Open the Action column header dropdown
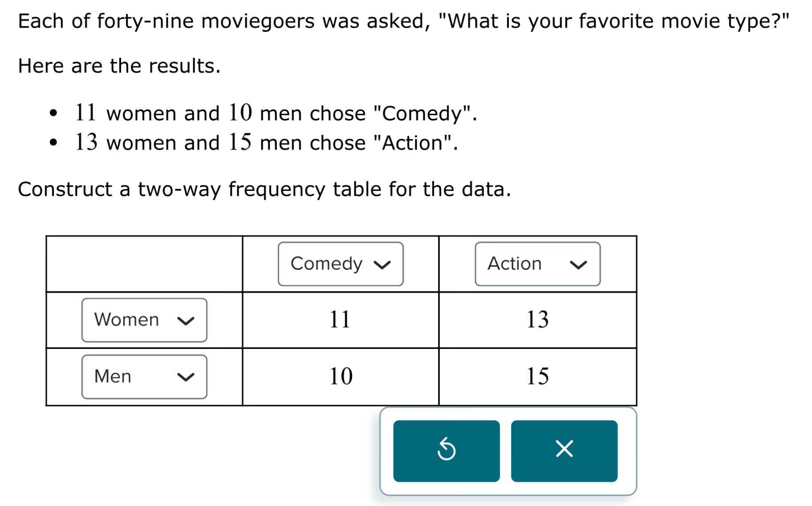This screenshot has height=506, width=812. (x=537, y=264)
